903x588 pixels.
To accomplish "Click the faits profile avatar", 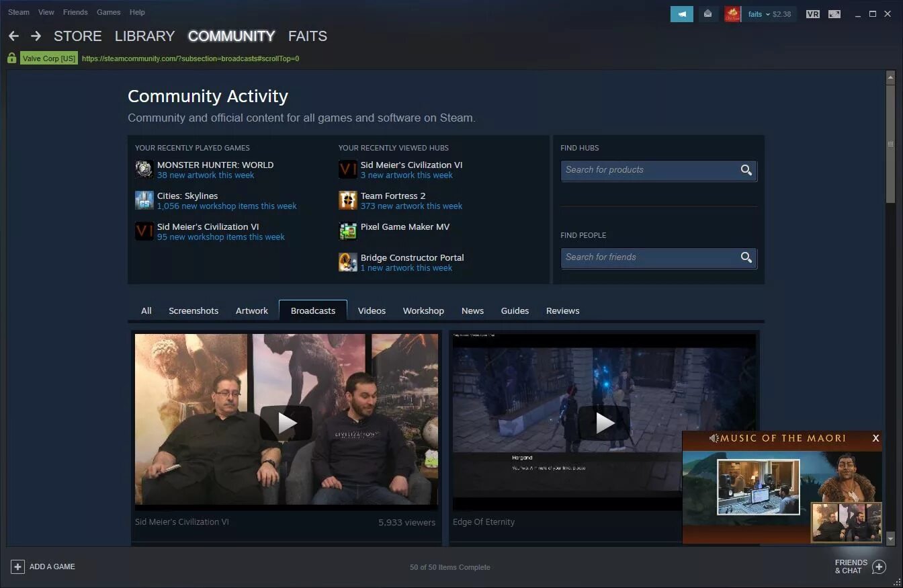I will pyautogui.click(x=732, y=13).
